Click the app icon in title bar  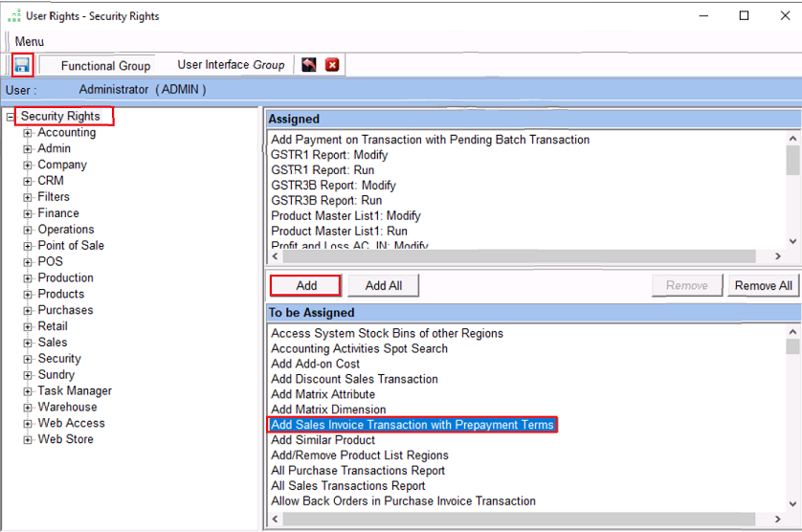click(13, 16)
